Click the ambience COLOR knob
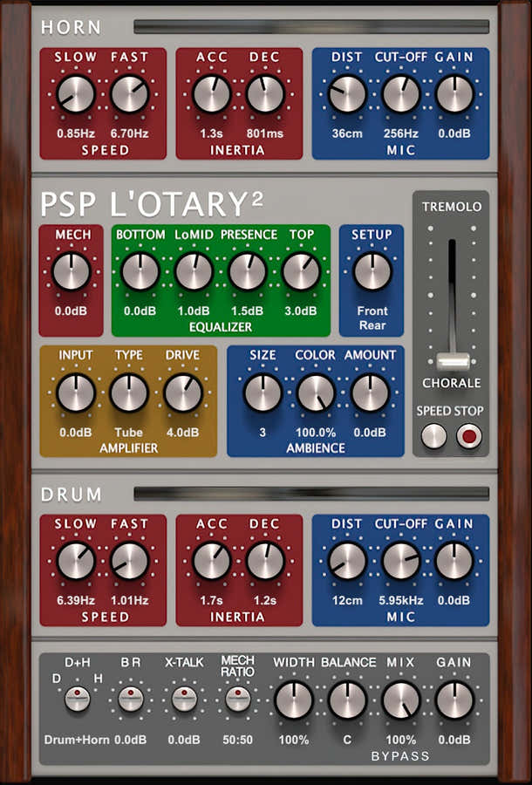This screenshot has width=532, height=785. tap(316, 392)
